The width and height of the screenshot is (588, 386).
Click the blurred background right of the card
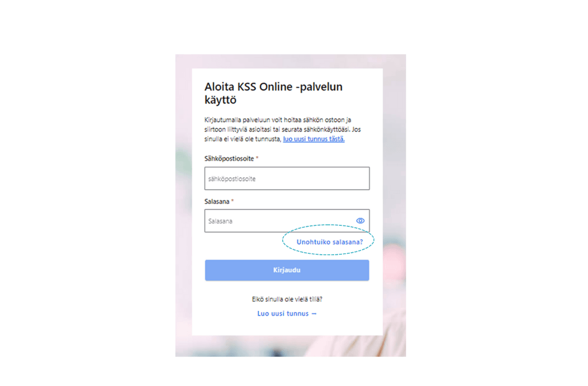394,206
